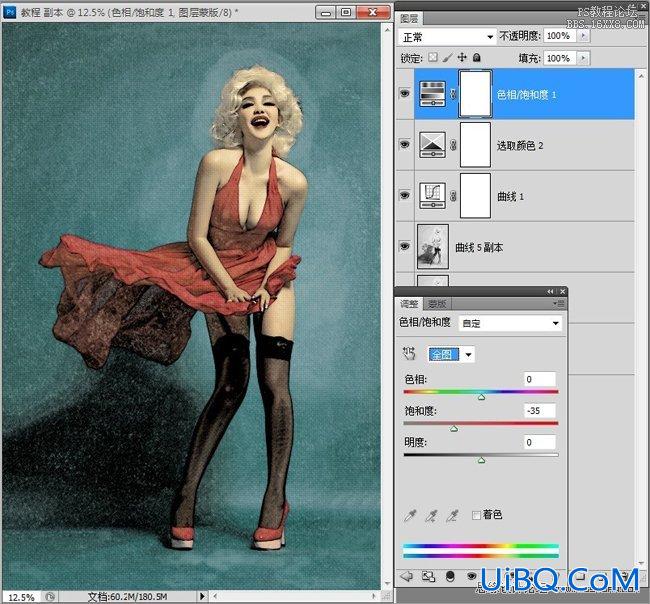Select the 选取颜色 2 layer name

520,146
